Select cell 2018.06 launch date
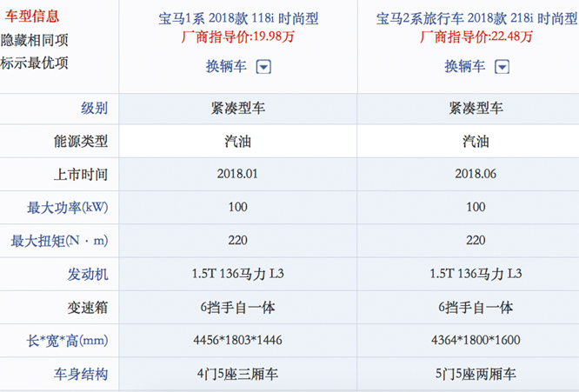This screenshot has height=392, width=579. pos(476,174)
